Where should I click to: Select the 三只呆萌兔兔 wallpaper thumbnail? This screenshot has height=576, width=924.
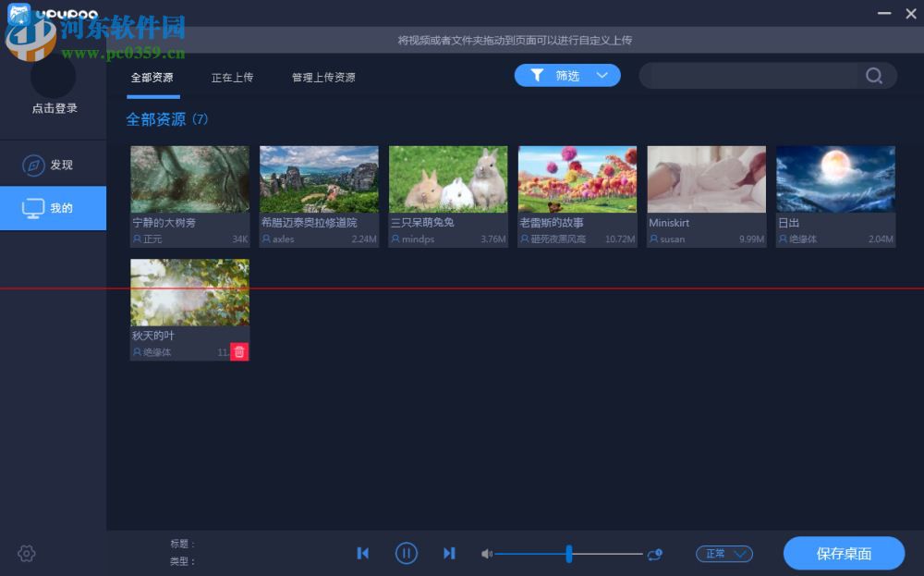(x=448, y=178)
